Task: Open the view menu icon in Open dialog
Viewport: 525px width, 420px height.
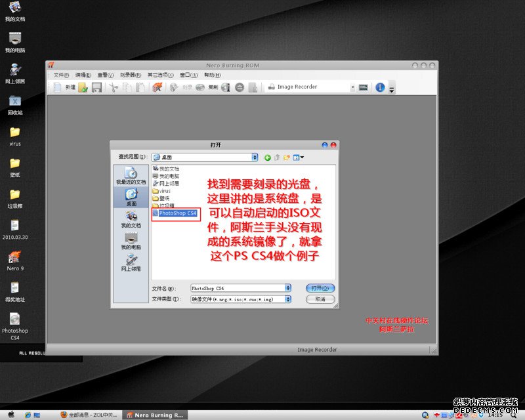Action: point(298,157)
